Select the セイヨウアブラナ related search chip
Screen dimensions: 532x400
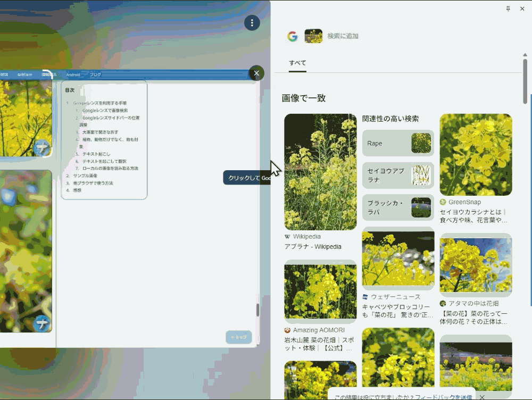(398, 175)
